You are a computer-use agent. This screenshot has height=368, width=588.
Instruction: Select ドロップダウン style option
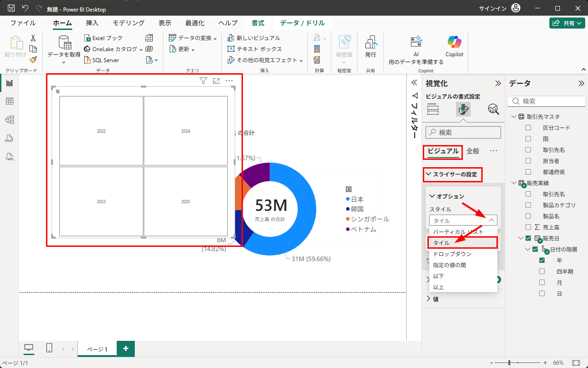pyautogui.click(x=462, y=254)
